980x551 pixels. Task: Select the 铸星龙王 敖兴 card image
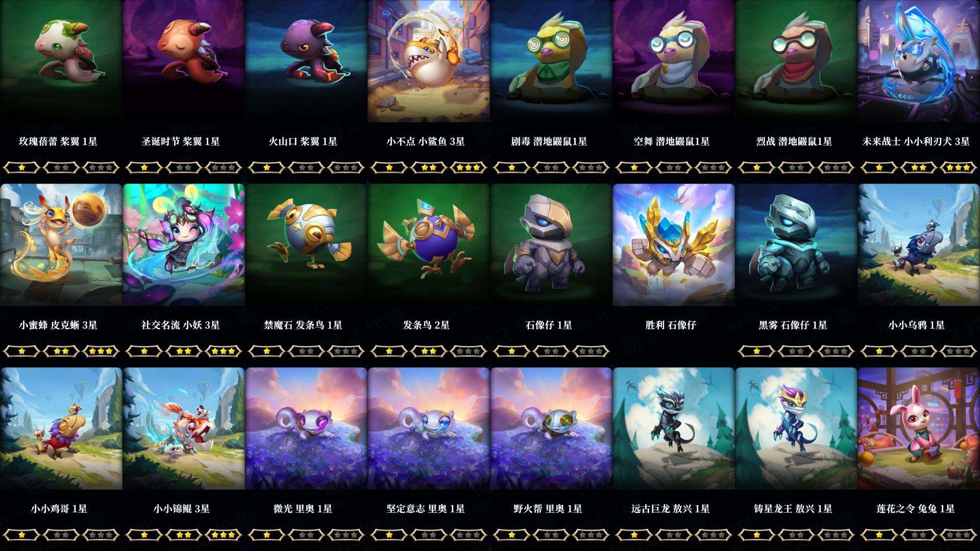pyautogui.click(x=796, y=429)
